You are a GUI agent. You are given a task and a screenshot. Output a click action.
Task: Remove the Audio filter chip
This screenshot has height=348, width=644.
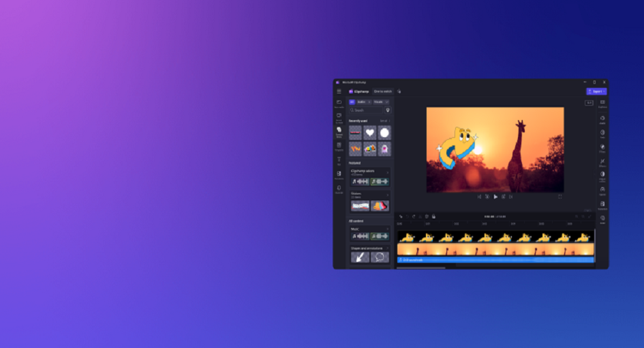pos(369,102)
